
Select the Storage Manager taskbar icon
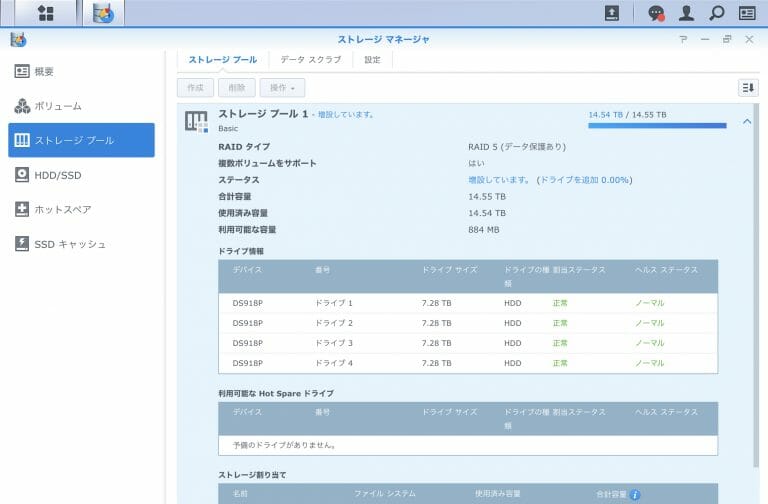tap(103, 13)
